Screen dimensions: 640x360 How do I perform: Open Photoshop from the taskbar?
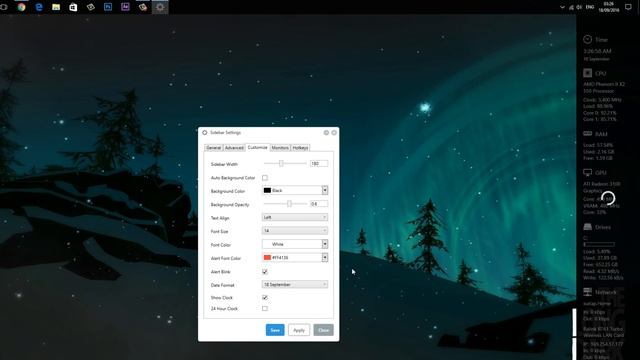[108, 7]
